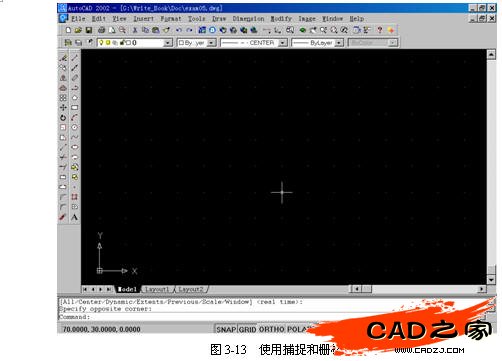Activate the Move modify tool
502x361 pixels.
click(x=63, y=108)
